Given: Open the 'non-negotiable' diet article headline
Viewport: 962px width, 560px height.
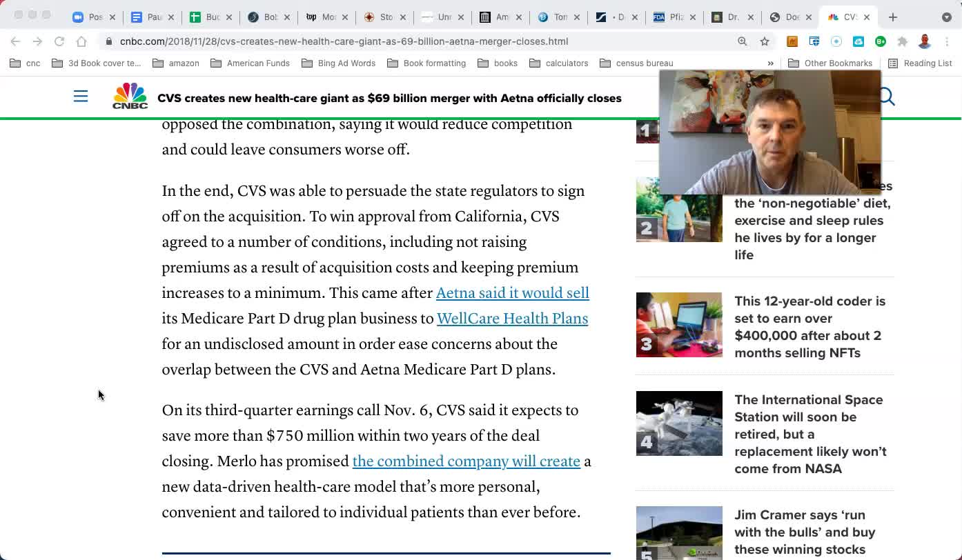Looking at the screenshot, I should pos(813,221).
